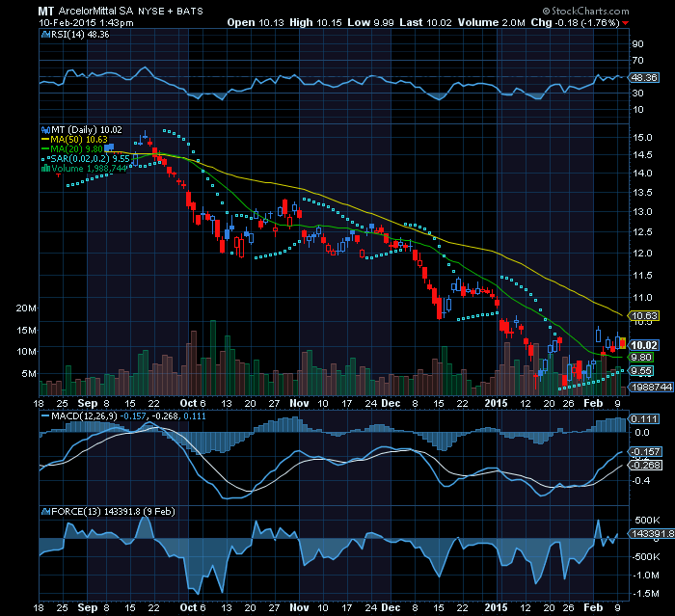Click the 0.111 MACD histogram tag
The image size is (675, 616).
pyautogui.click(x=643, y=418)
